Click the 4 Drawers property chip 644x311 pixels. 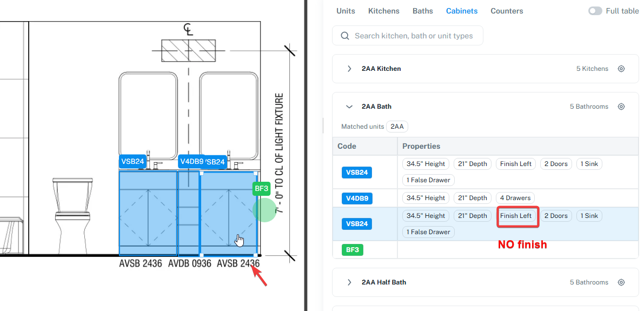click(x=515, y=197)
